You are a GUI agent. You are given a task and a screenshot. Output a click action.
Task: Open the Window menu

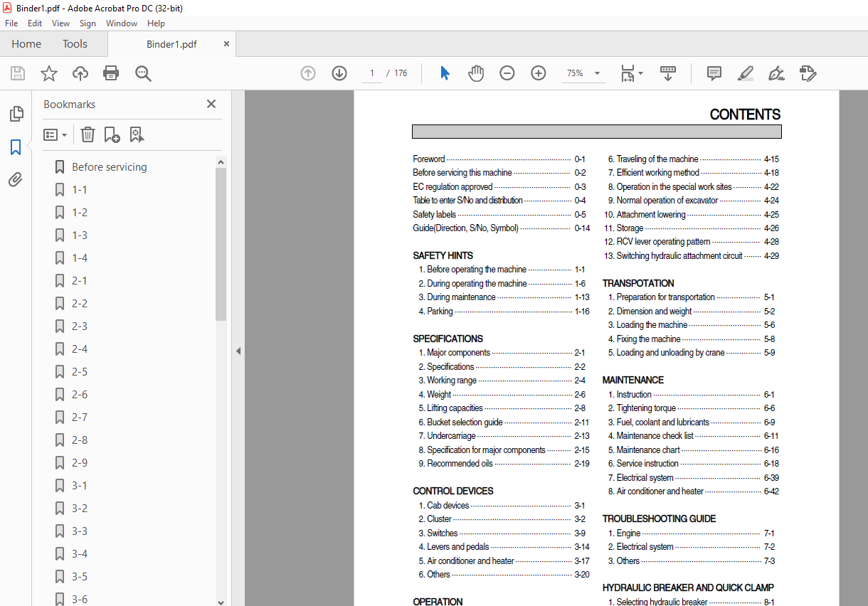[122, 23]
